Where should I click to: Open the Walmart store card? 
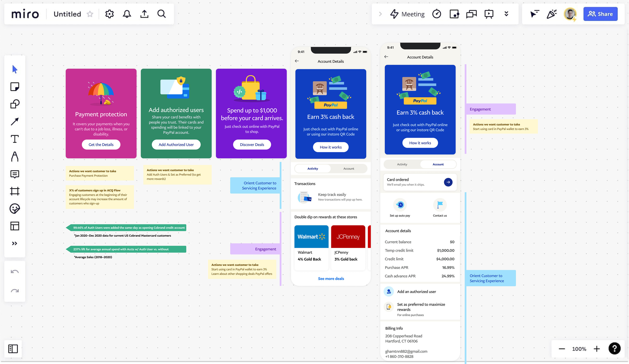(311, 248)
